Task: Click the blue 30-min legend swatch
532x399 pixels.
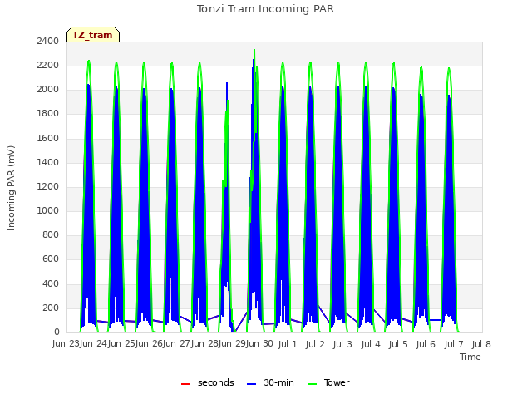Action: [251, 384]
